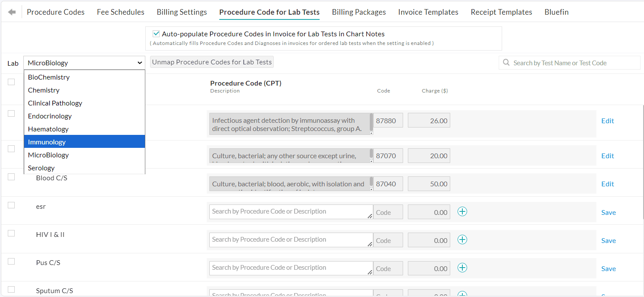
Task: Check the esr row checkbox
Action: coord(11,205)
